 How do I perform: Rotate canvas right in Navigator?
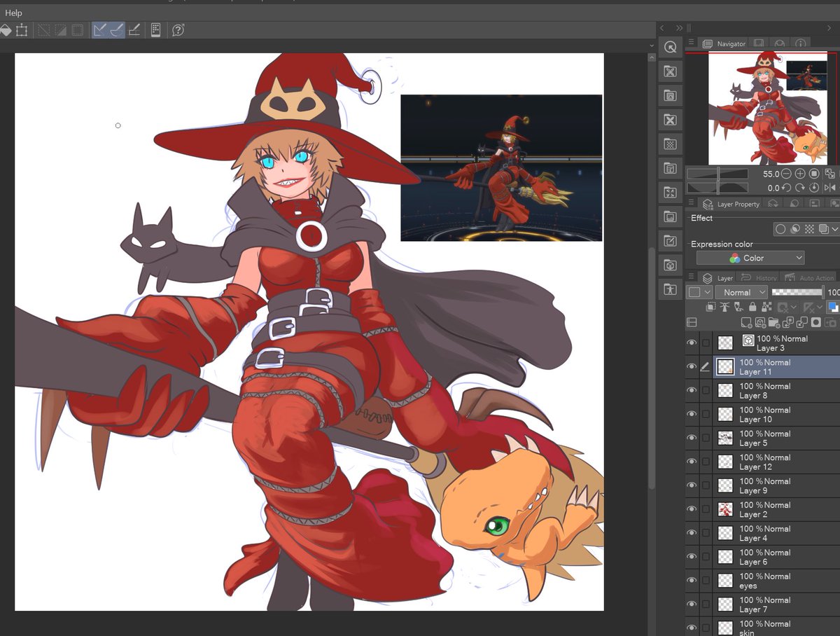[800, 188]
